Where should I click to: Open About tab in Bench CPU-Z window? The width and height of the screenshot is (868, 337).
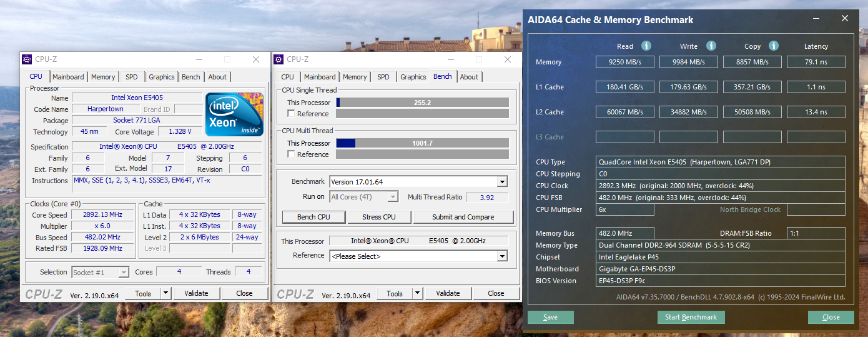point(469,77)
